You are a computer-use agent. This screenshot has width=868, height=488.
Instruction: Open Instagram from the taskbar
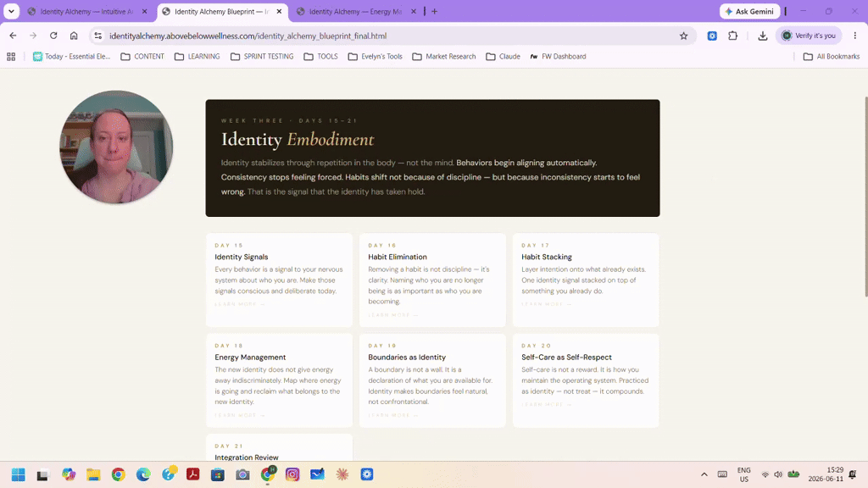coord(292,474)
